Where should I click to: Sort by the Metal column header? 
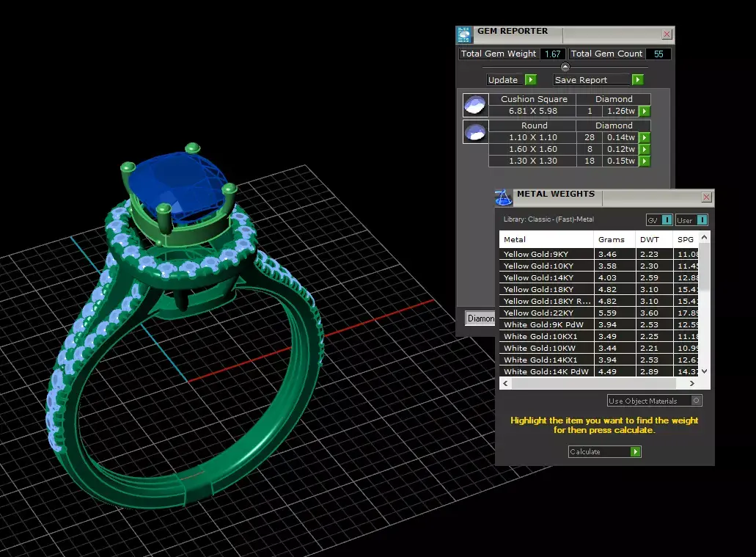(x=546, y=239)
